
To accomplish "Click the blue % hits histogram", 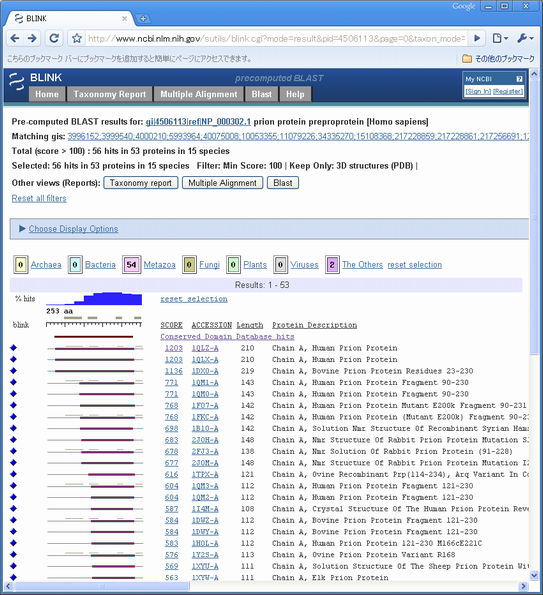I will pyautogui.click(x=94, y=298).
